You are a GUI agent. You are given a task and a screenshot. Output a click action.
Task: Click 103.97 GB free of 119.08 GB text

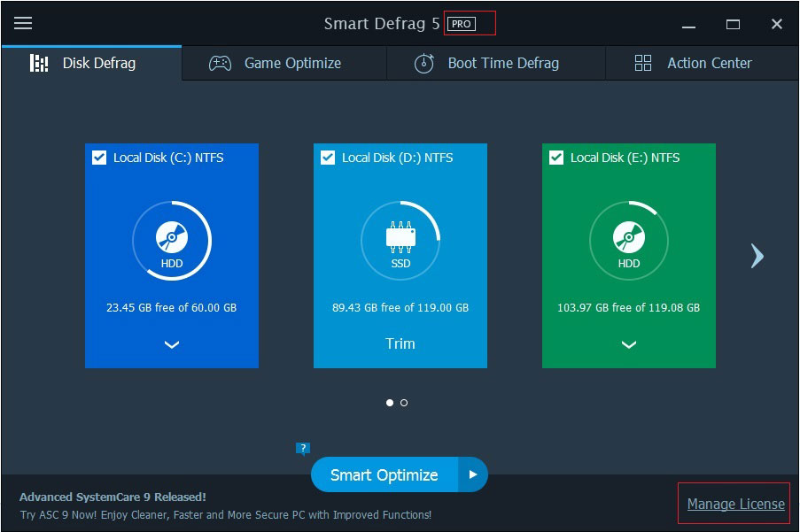point(629,307)
